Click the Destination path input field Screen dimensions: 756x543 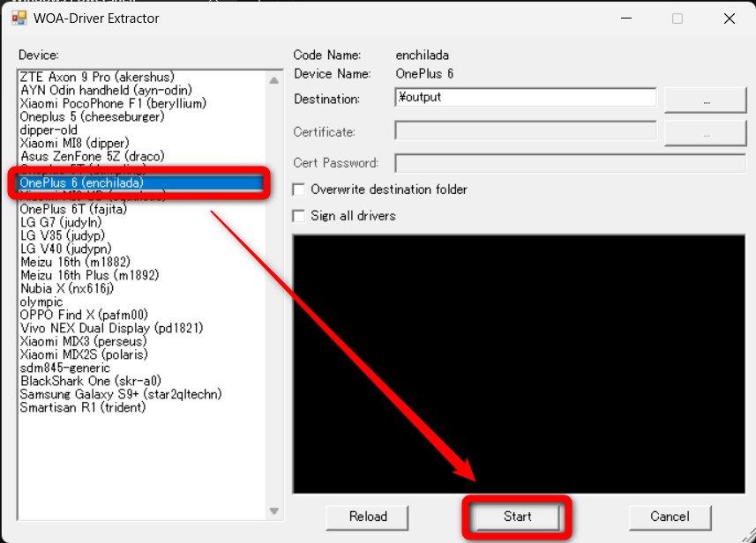pyautogui.click(x=525, y=97)
